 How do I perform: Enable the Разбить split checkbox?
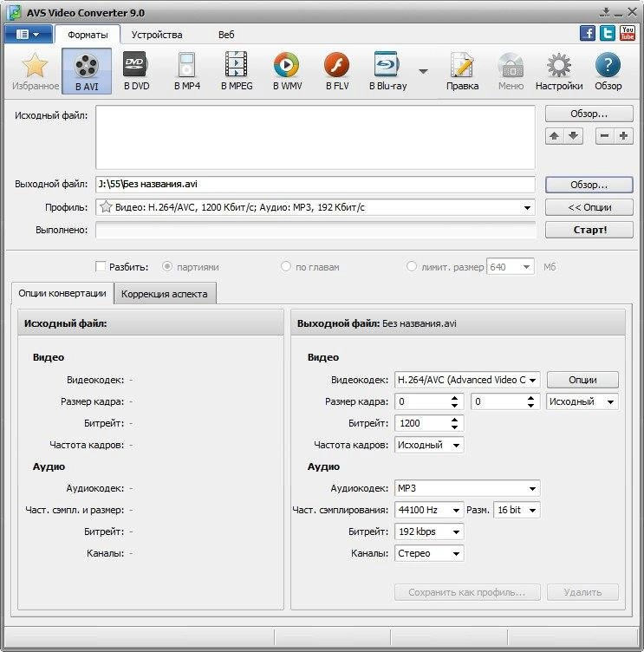101,266
